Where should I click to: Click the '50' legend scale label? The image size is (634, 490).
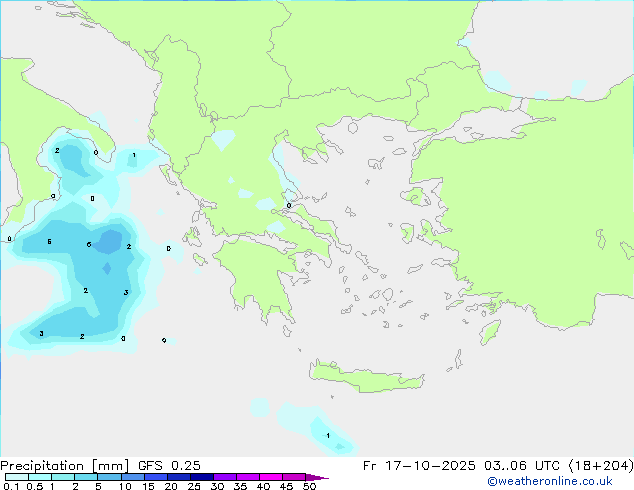[x=310, y=486]
